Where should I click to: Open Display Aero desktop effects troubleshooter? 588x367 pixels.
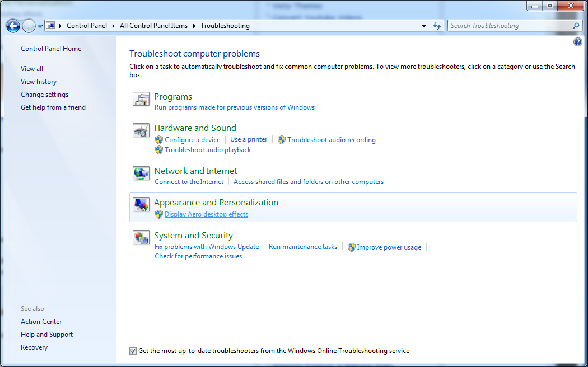coord(206,214)
